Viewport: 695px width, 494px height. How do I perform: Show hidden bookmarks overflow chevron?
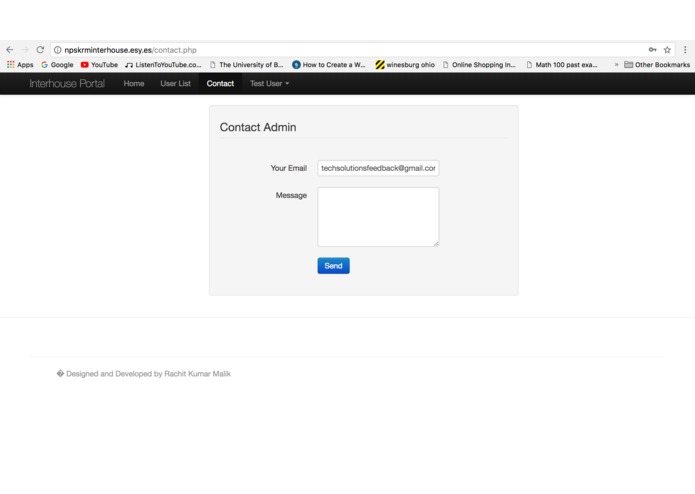[616, 65]
